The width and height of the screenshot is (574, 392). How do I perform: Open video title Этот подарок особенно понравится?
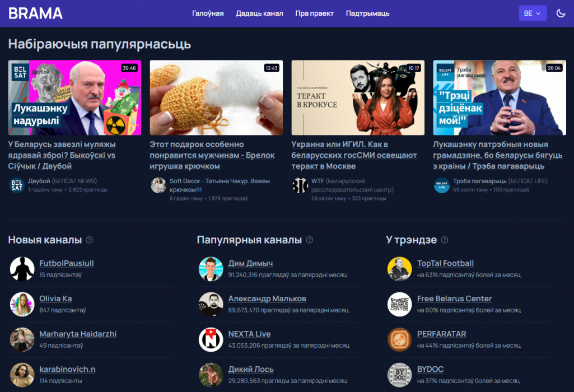click(212, 155)
